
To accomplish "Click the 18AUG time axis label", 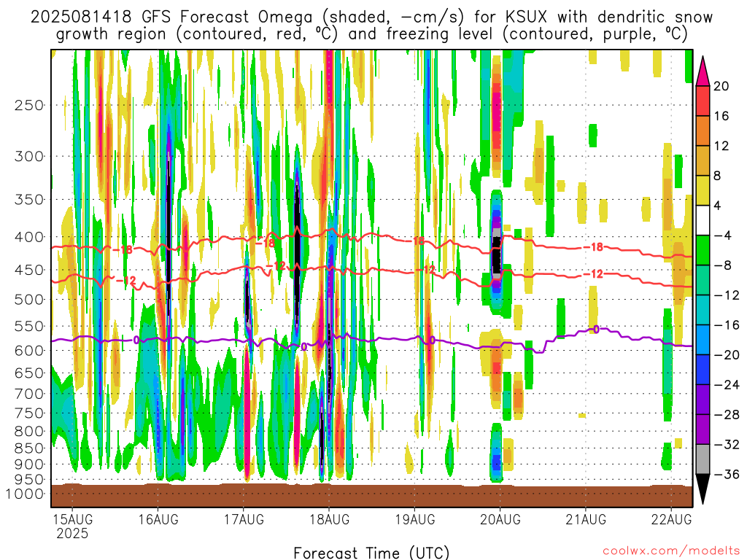I will pos(330,519).
